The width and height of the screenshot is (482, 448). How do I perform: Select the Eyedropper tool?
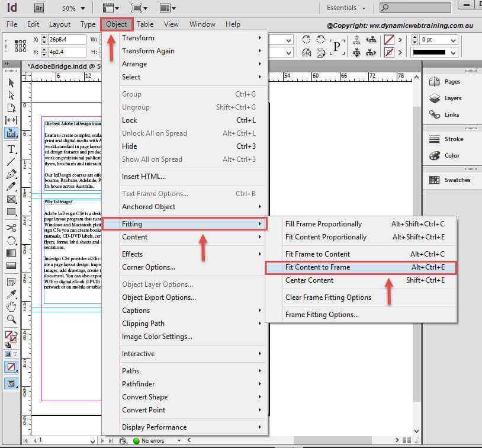pos(11,295)
